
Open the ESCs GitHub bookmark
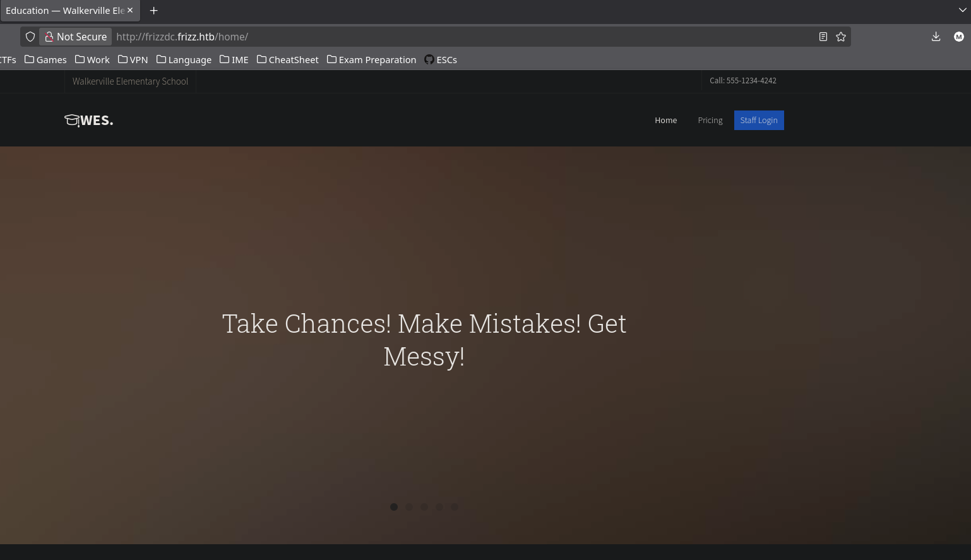(441, 59)
